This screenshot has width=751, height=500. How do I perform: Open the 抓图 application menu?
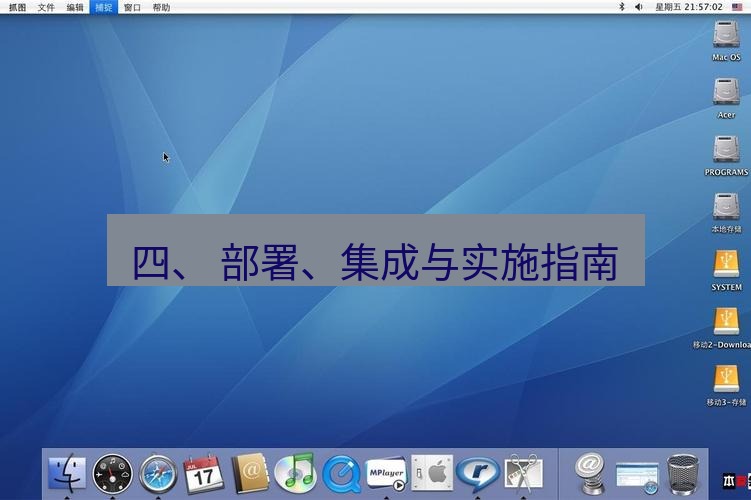(17, 7)
